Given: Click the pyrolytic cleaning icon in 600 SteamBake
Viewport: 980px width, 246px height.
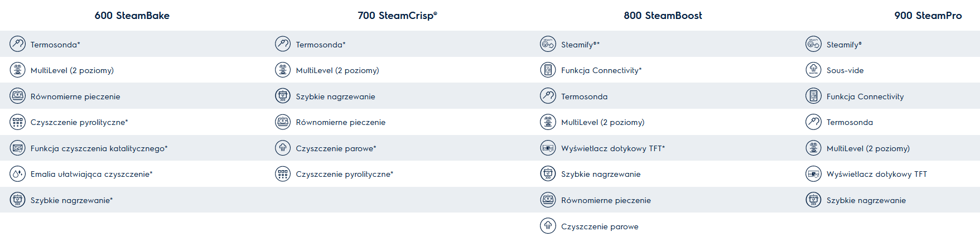Looking at the screenshot, I should [x=18, y=122].
